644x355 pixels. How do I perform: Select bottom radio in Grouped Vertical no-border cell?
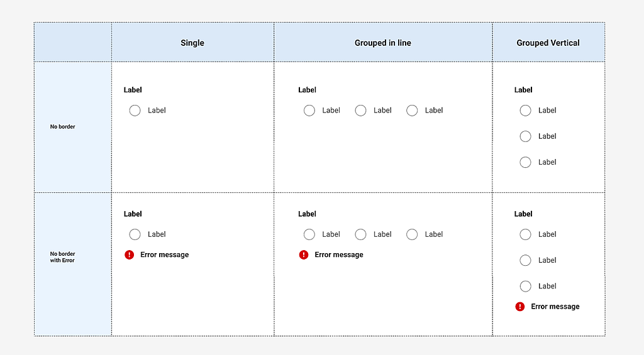coord(526,162)
